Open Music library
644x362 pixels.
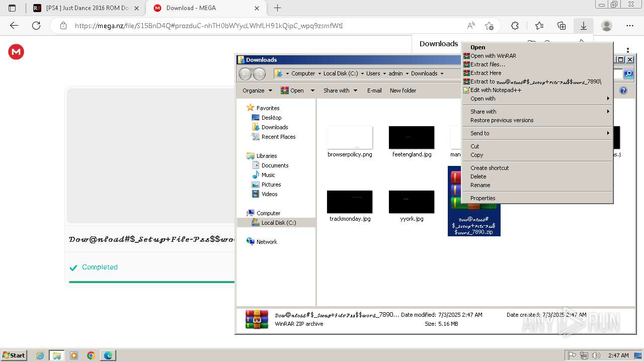[268, 175]
